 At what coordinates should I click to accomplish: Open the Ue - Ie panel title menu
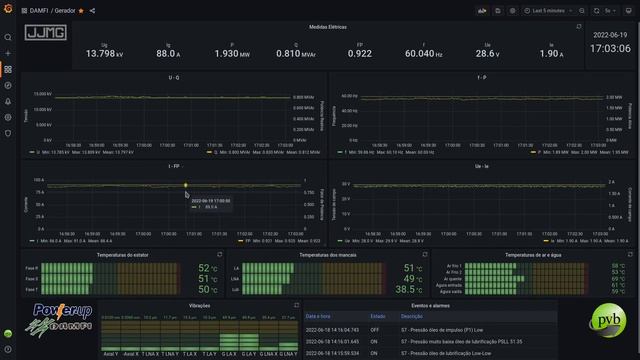(482, 167)
